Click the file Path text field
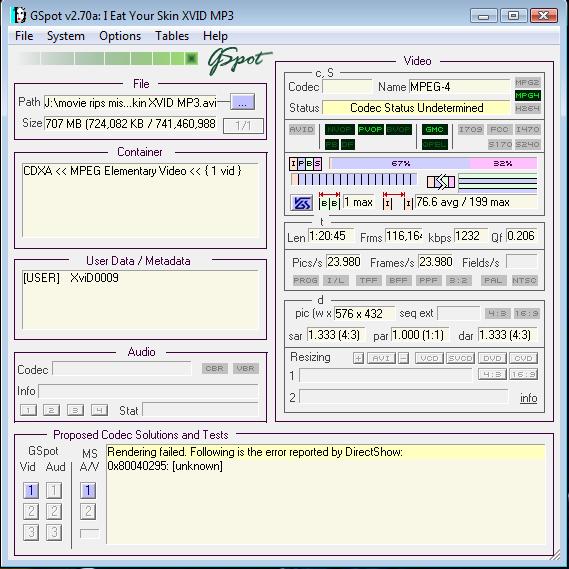The height and width of the screenshot is (569, 569). point(130,103)
